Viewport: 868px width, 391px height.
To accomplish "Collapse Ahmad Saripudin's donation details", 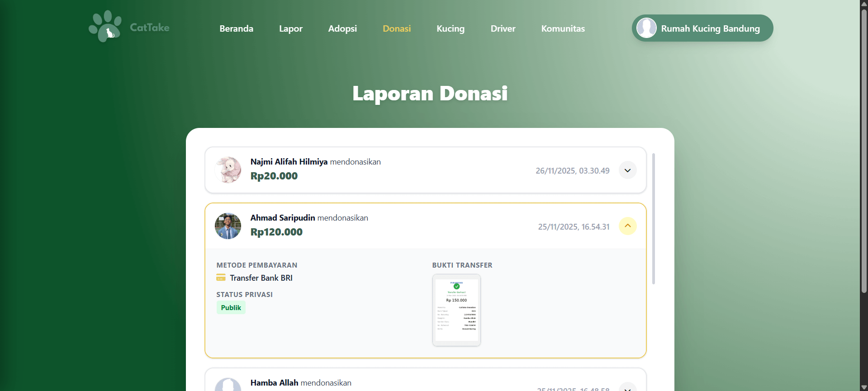I will tap(627, 226).
